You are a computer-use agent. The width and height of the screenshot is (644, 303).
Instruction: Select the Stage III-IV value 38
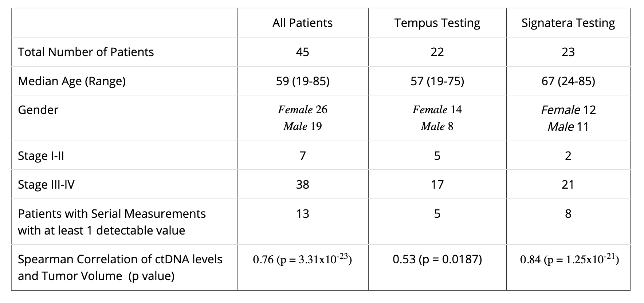(302, 185)
